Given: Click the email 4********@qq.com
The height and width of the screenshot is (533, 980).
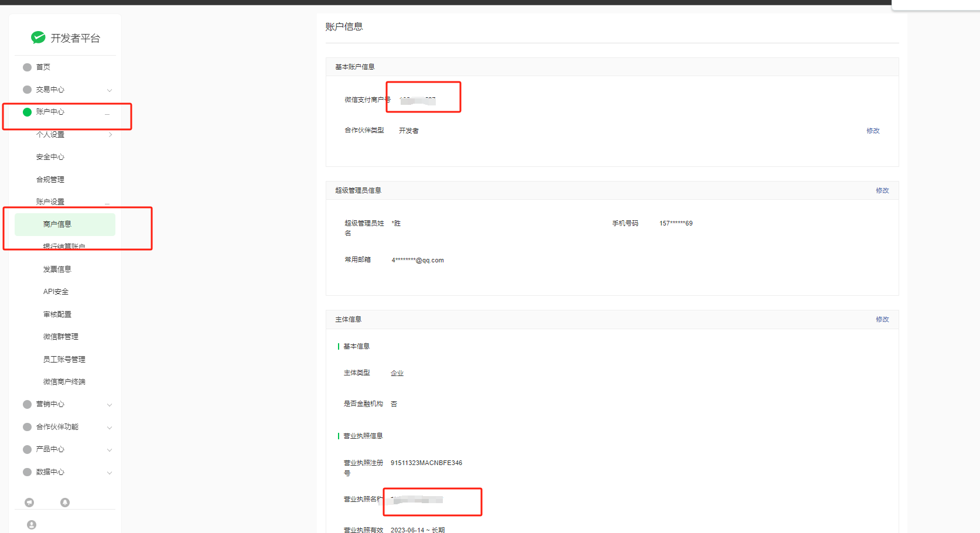Looking at the screenshot, I should [418, 260].
